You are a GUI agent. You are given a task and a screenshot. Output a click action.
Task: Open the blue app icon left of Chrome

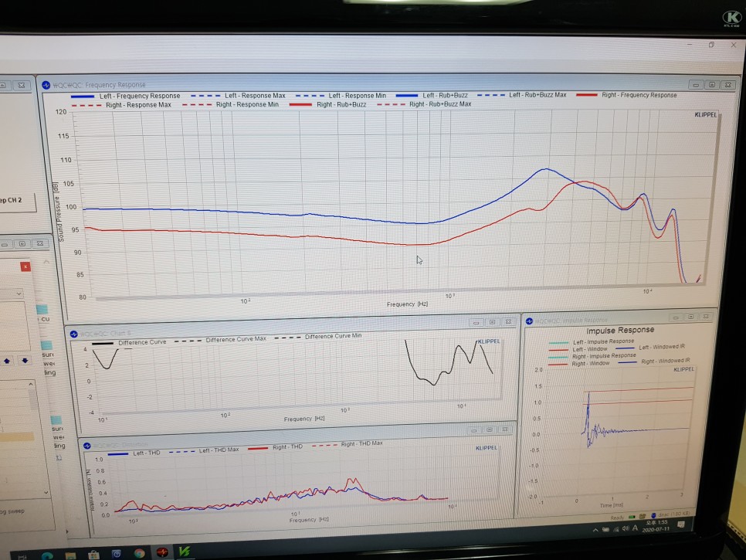tap(117, 553)
